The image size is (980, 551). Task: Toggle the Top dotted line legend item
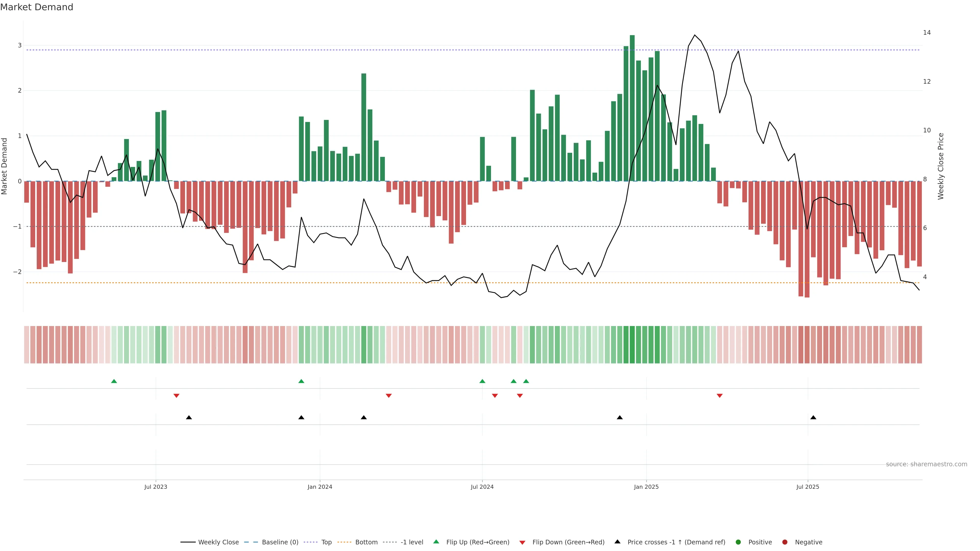point(326,542)
